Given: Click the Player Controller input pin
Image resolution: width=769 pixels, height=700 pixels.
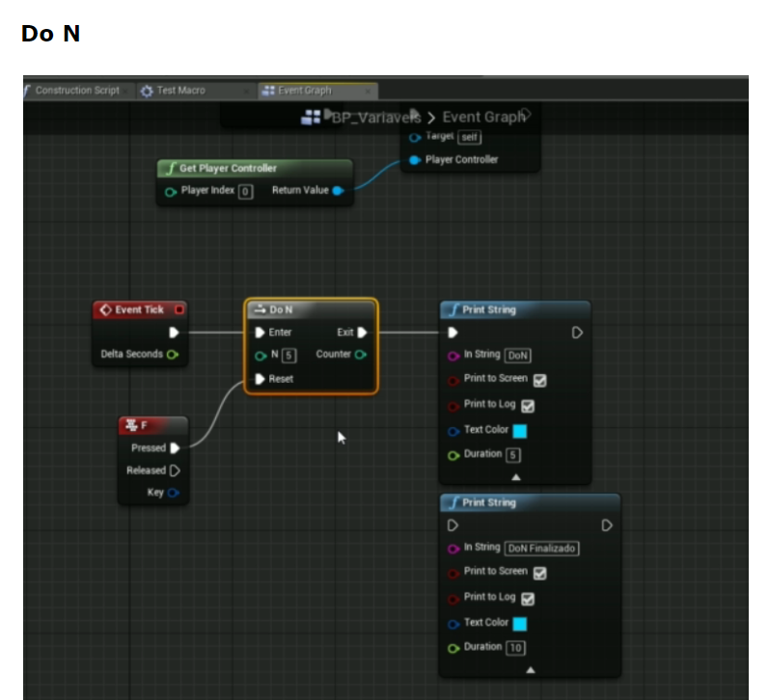Looking at the screenshot, I should coord(415,160).
